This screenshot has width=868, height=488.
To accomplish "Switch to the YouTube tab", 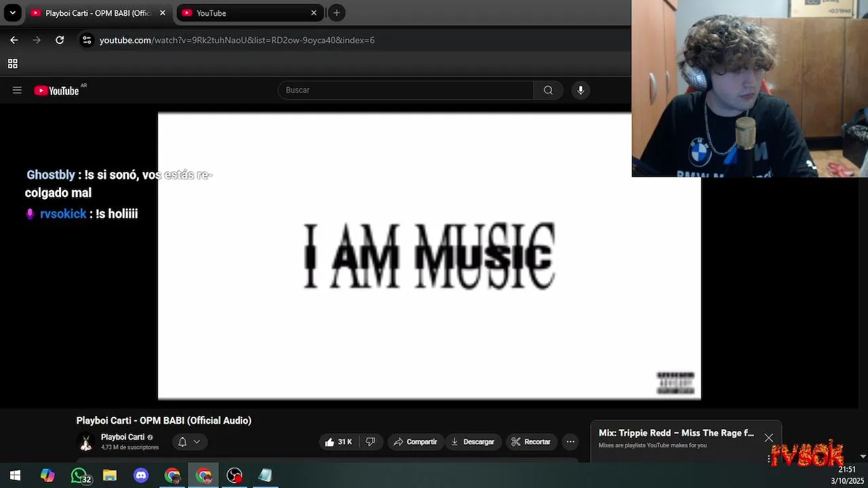I will pos(250,13).
